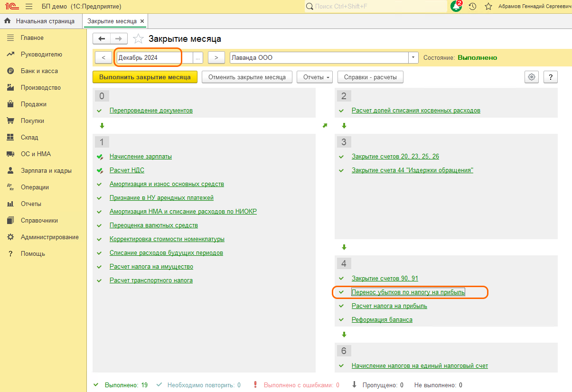This screenshot has width=572, height=392.
Task: Open period picker ellipsis button
Action: (198, 57)
